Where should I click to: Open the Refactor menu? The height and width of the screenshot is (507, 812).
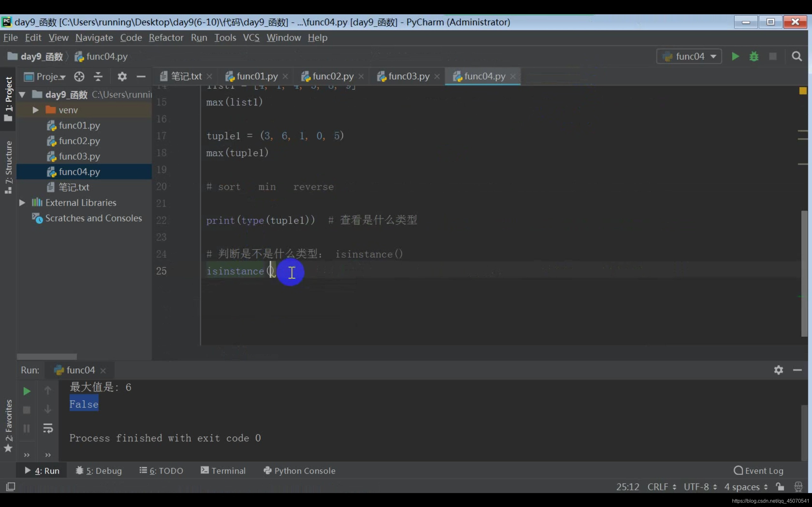pyautogui.click(x=166, y=38)
